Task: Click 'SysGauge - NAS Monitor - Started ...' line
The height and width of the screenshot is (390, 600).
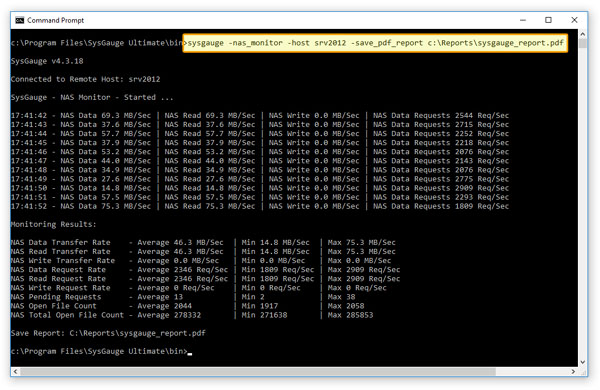Action: [92, 98]
